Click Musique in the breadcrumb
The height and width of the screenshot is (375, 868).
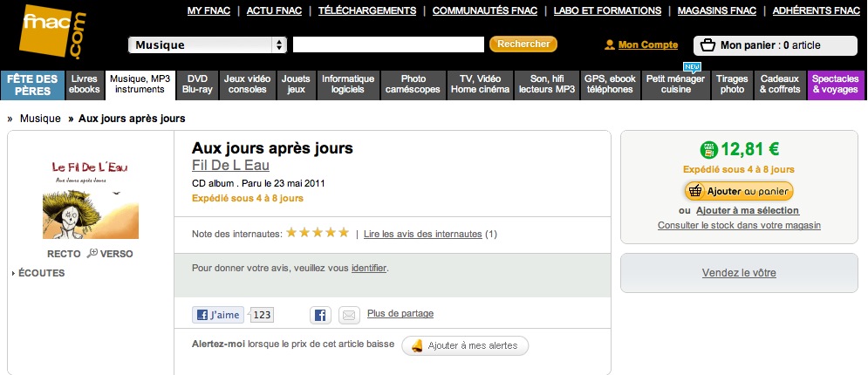[40, 119]
